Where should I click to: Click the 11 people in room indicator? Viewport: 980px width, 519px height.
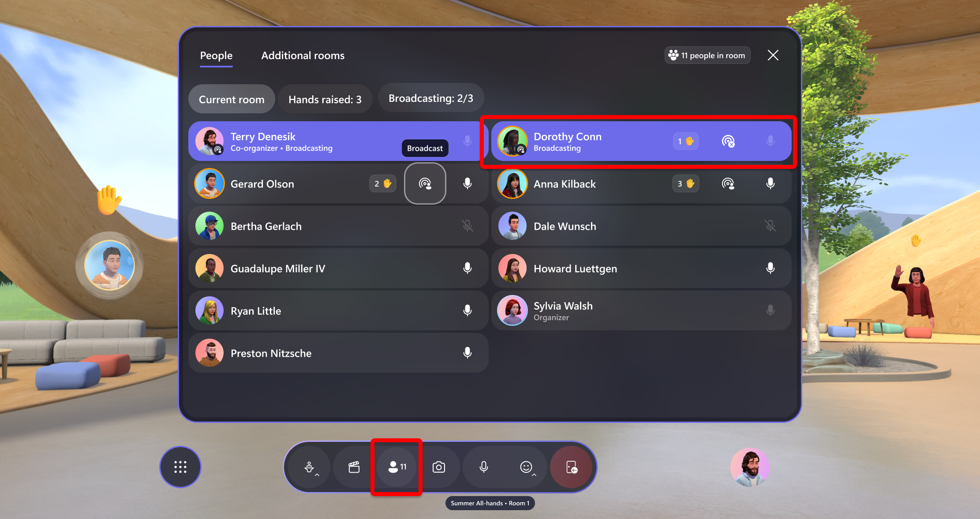(x=707, y=55)
